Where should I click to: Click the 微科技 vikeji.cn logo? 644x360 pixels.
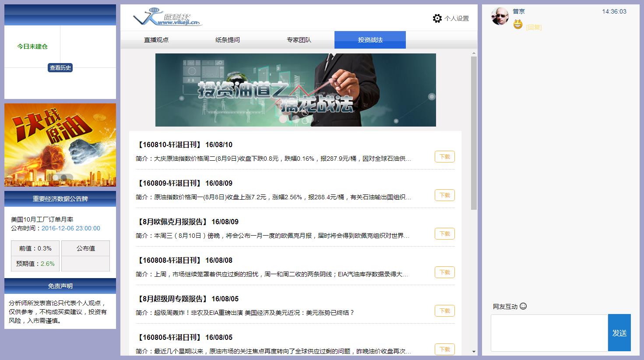click(168, 18)
